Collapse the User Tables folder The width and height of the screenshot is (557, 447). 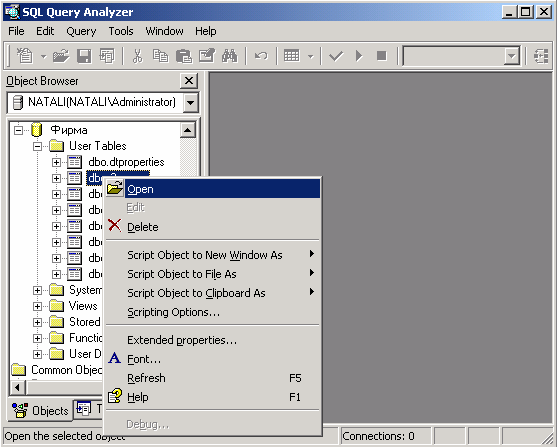point(37,146)
